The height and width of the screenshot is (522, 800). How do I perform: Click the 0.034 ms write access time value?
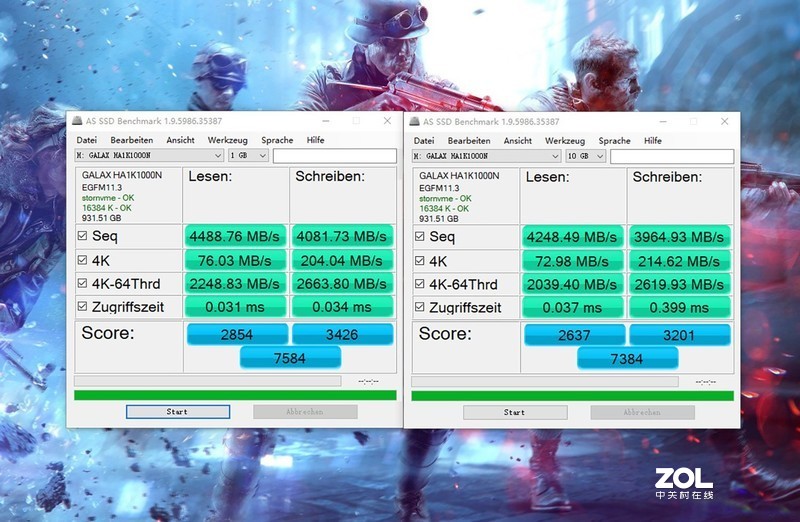click(342, 307)
